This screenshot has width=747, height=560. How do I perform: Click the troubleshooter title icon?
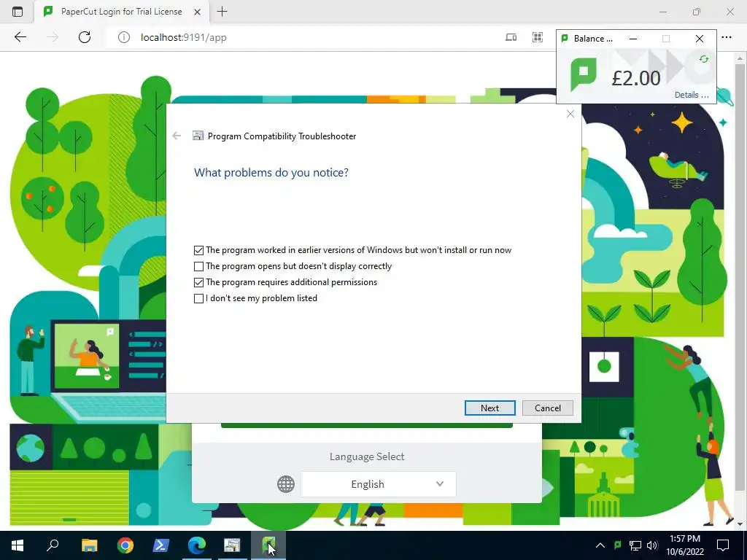[x=198, y=136]
